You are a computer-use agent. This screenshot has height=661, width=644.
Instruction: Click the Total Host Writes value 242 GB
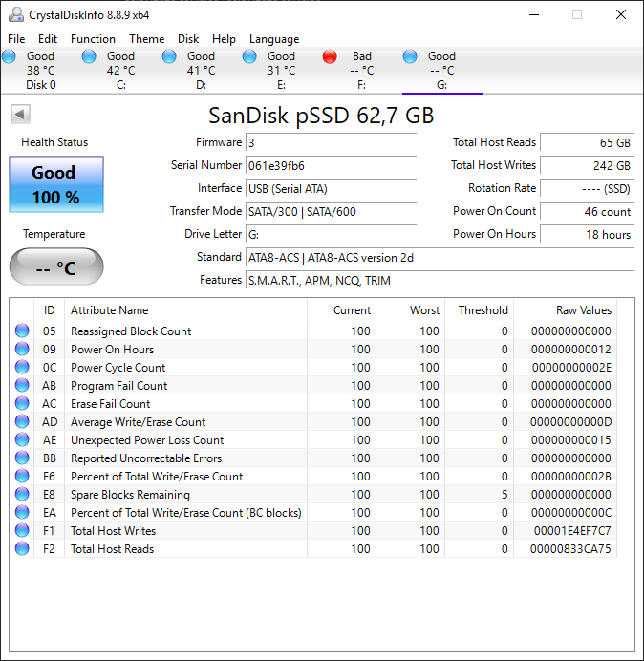click(587, 165)
